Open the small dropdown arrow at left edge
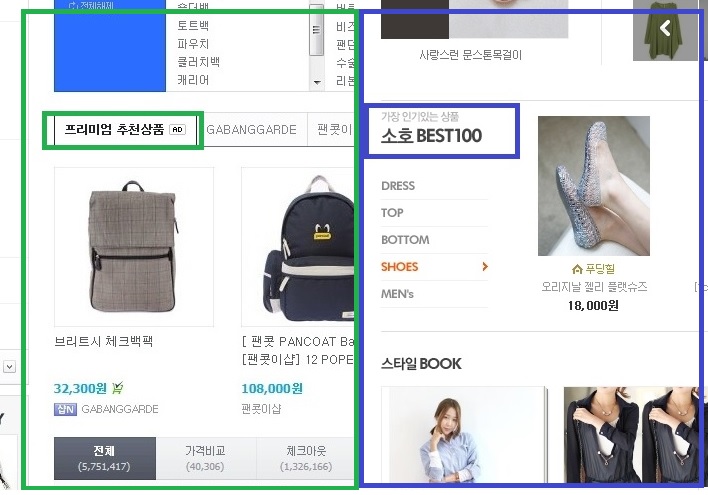Viewport: 708px width, 495px height. pyautogui.click(x=9, y=366)
